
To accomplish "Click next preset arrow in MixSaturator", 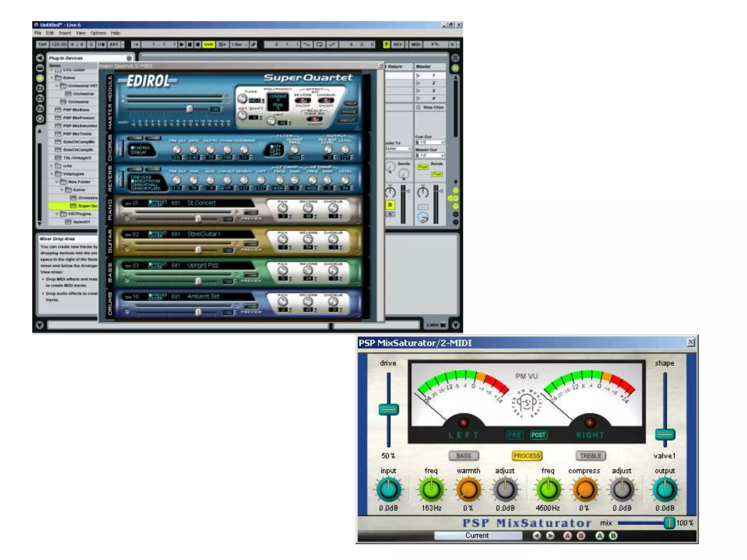I will pos(550,536).
